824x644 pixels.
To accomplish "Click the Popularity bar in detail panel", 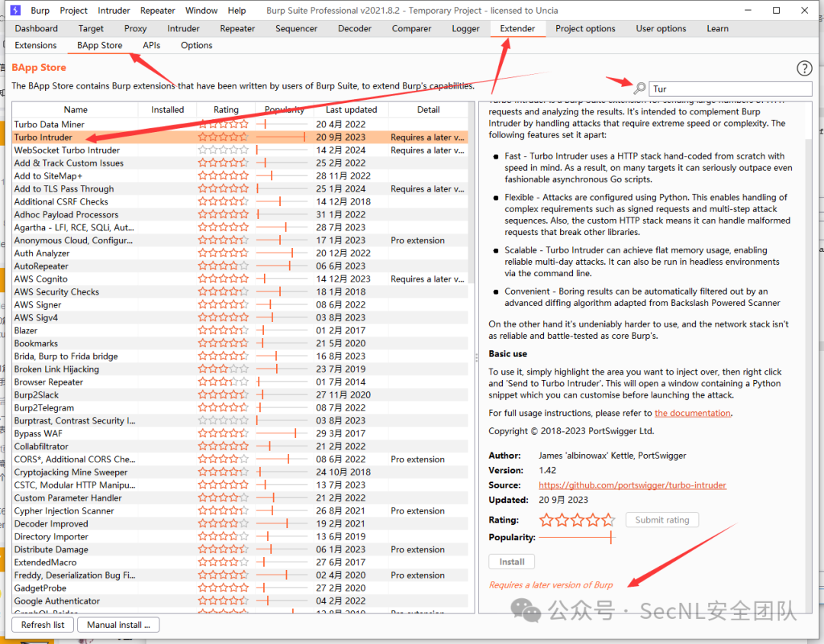I will tap(577, 537).
